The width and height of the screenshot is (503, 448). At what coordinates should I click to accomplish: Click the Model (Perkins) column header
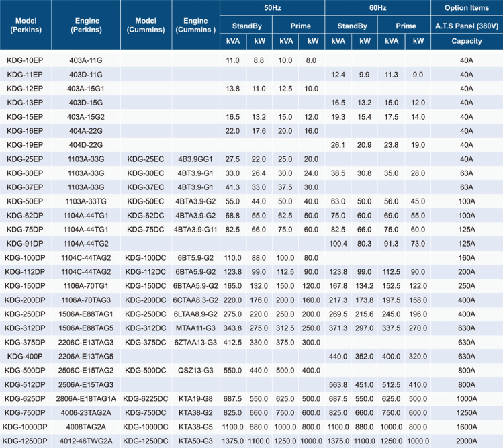pos(26,25)
